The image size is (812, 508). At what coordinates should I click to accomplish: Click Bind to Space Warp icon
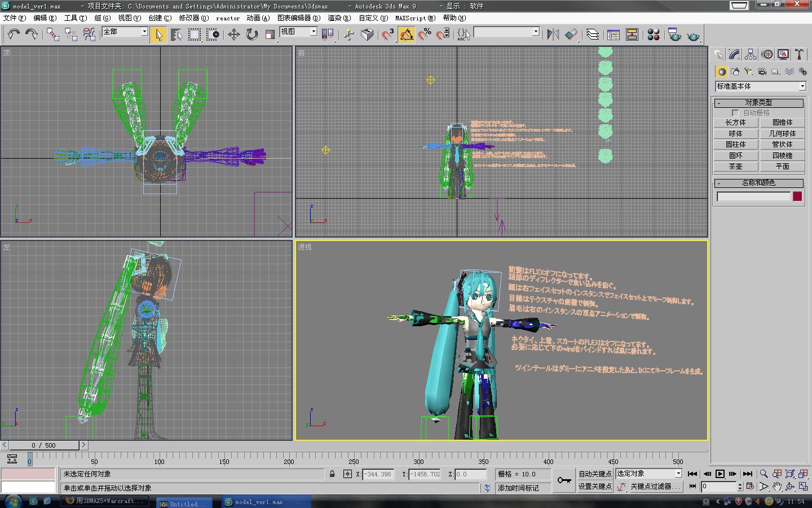89,34
